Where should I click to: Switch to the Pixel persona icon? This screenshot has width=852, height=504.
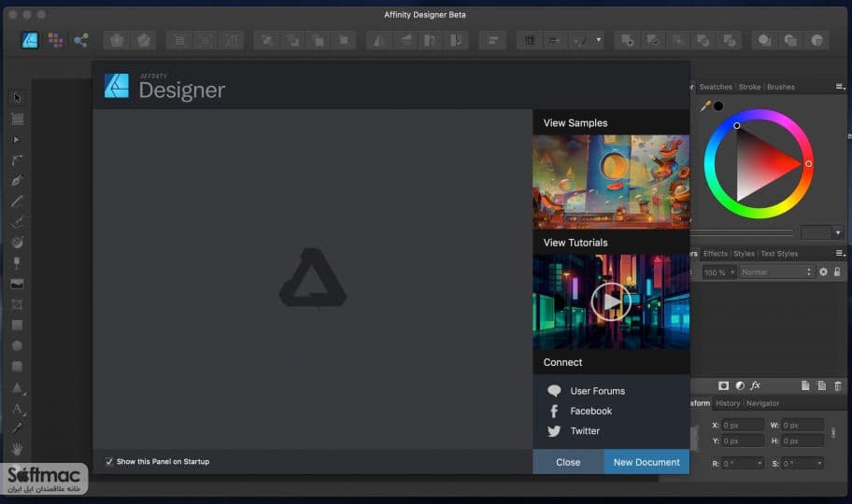coord(55,40)
